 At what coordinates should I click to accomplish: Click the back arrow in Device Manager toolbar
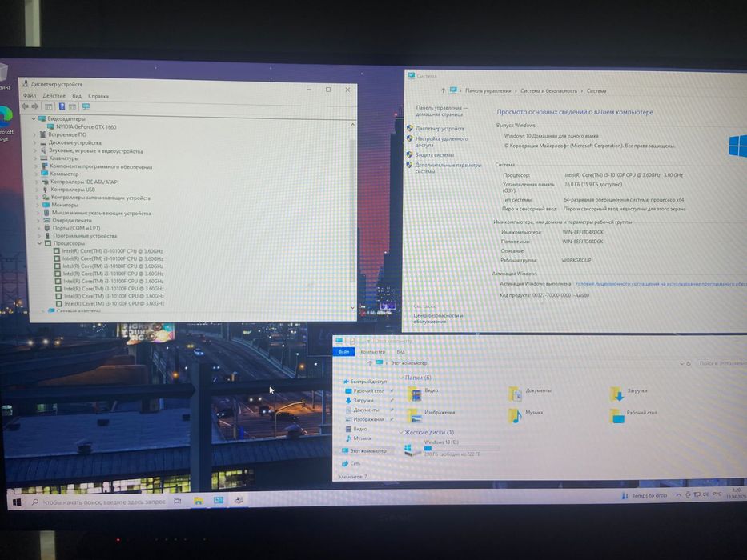point(25,106)
